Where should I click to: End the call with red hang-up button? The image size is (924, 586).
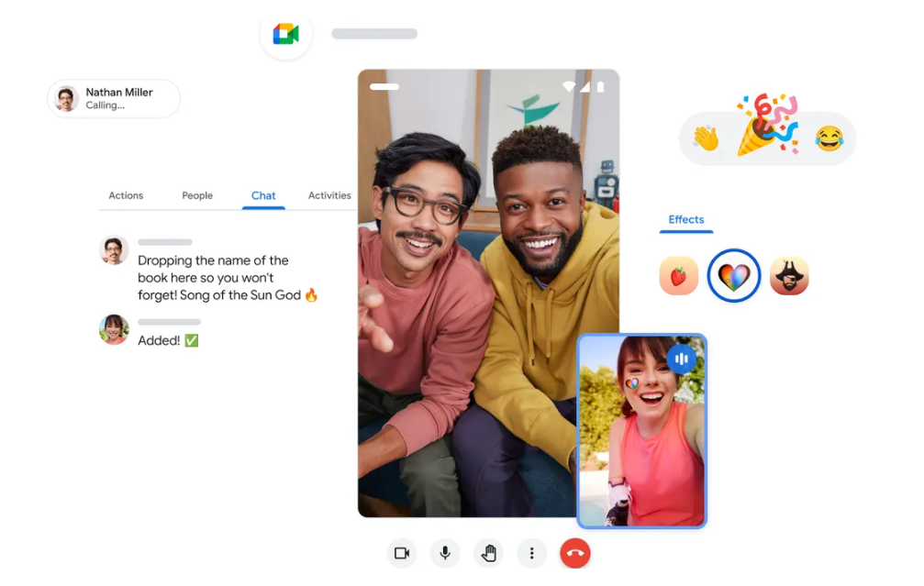pos(575,553)
